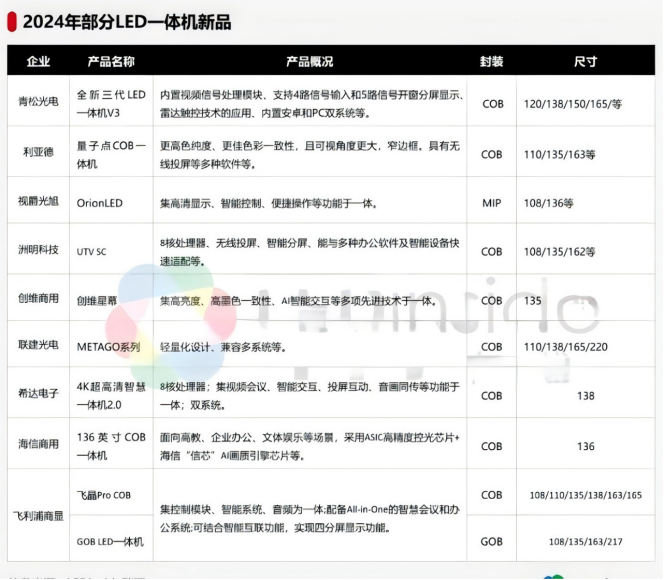This screenshot has width=664, height=580.
Task: Click the 利亚德 product description text
Action: [x=310, y=155]
